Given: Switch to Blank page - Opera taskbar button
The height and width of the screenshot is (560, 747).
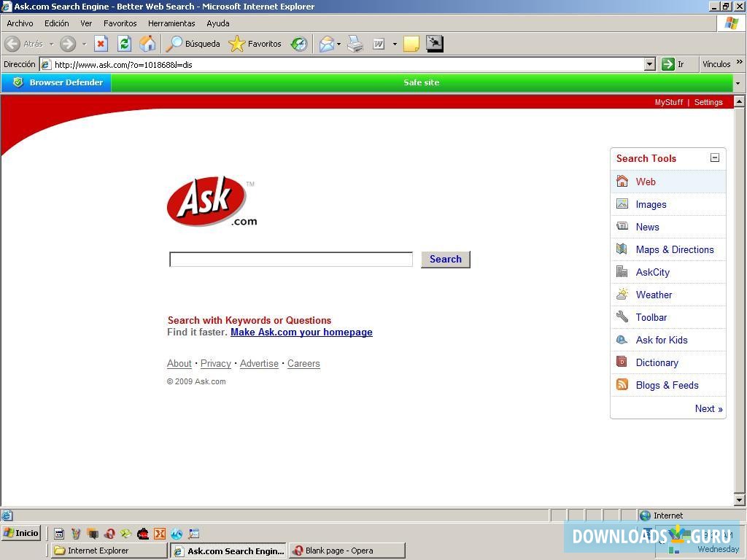Looking at the screenshot, I should pyautogui.click(x=347, y=551).
